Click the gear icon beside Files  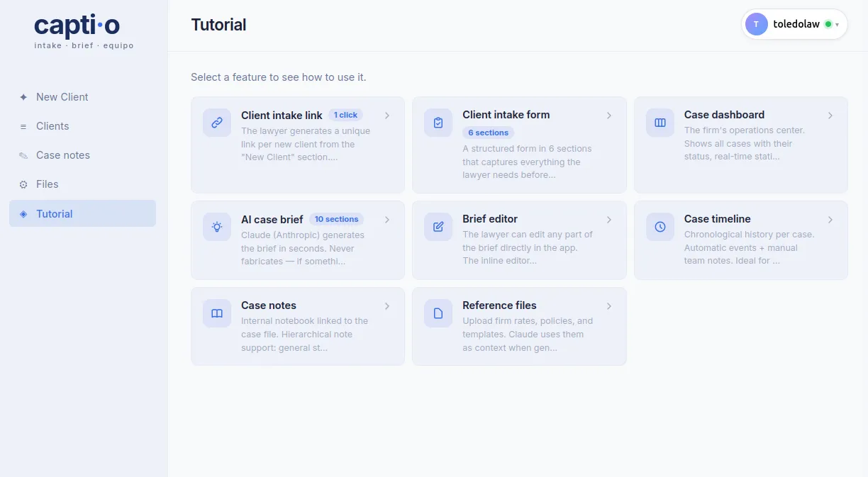pyautogui.click(x=23, y=184)
